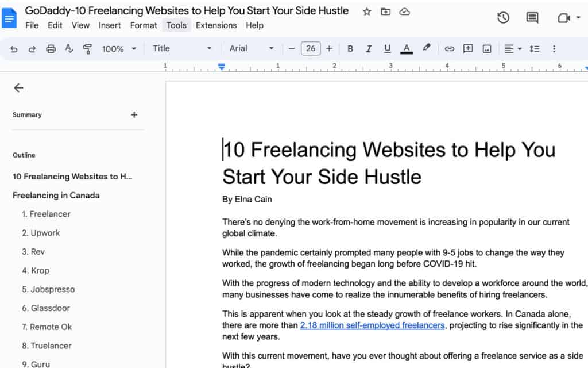This screenshot has height=368, width=588.
Task: Open the Title paragraph style dropdown
Action: [182, 48]
